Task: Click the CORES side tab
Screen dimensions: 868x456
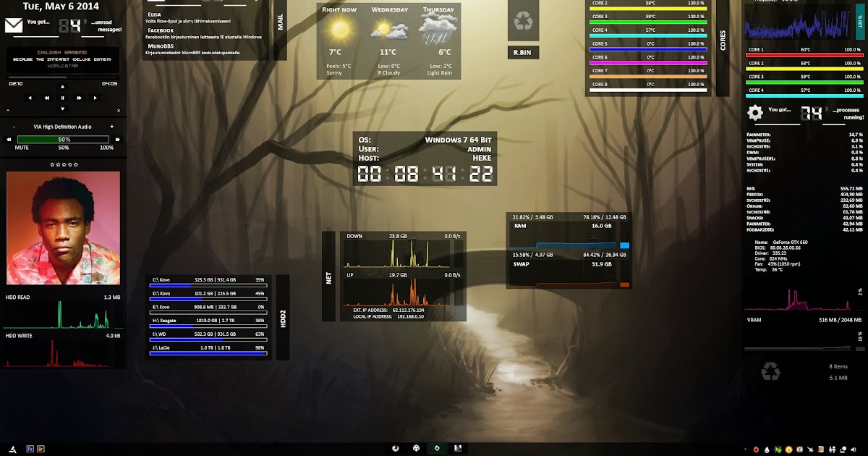Action: [x=722, y=40]
